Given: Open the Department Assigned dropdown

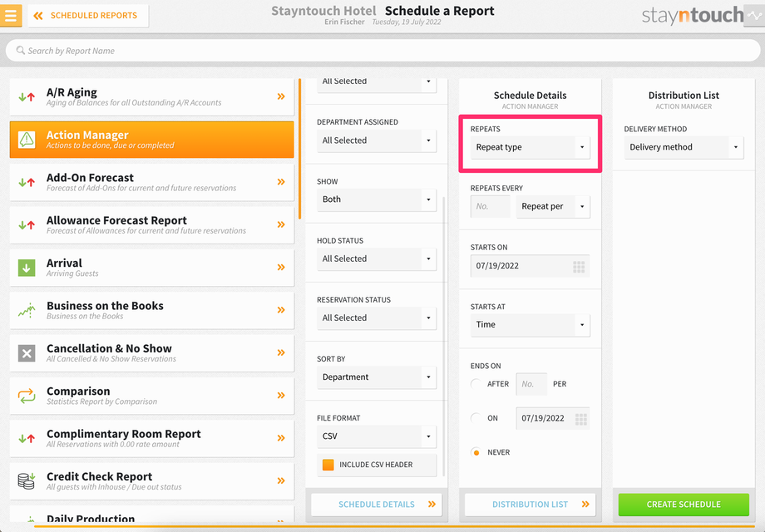Looking at the screenshot, I should coord(377,140).
